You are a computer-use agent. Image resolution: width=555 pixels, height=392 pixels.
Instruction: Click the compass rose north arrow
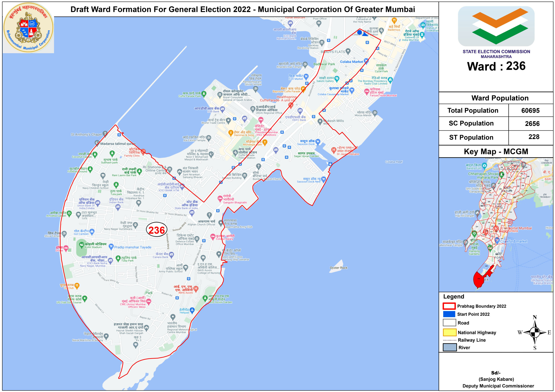(x=535, y=324)
